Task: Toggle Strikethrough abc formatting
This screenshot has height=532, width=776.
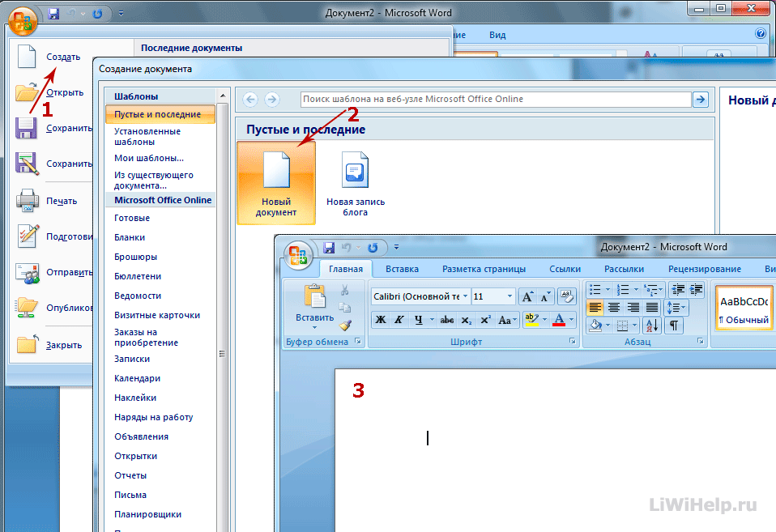Action: click(447, 320)
